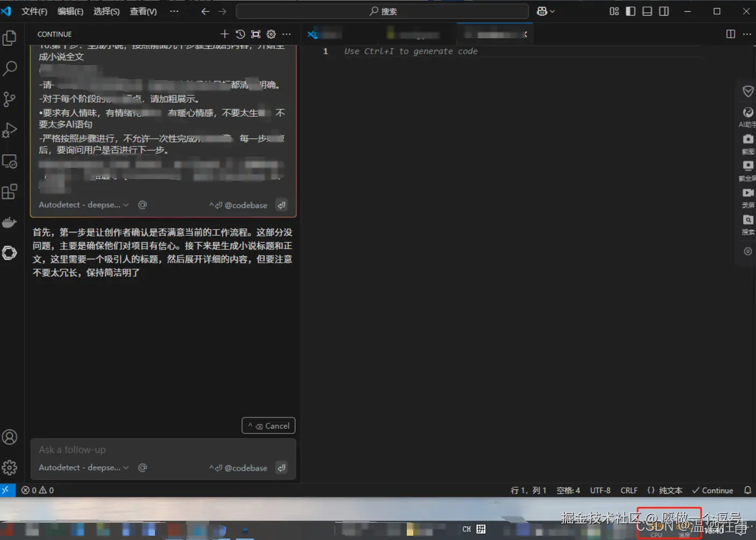Open AI助手 on the floating toolbar

coord(748,117)
